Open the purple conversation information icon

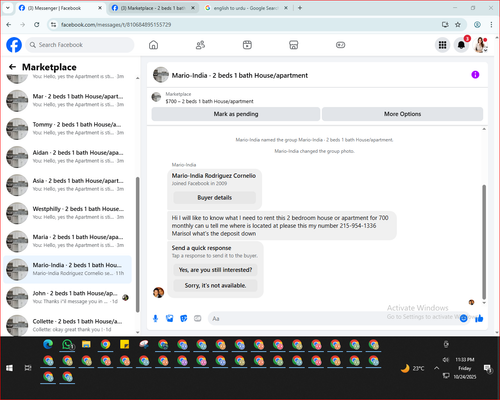[475, 75]
